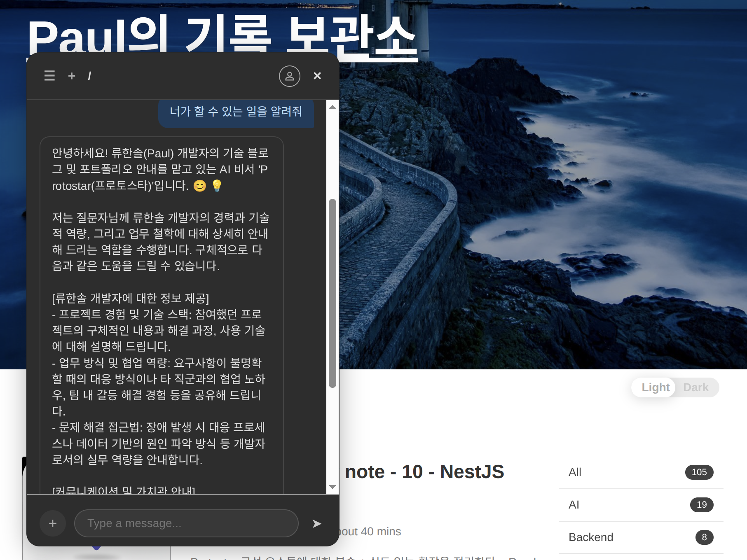The image size is (747, 560).
Task: Click the '너가 할 수 있는 일을 알려줘' message bubble
Action: [x=236, y=112]
